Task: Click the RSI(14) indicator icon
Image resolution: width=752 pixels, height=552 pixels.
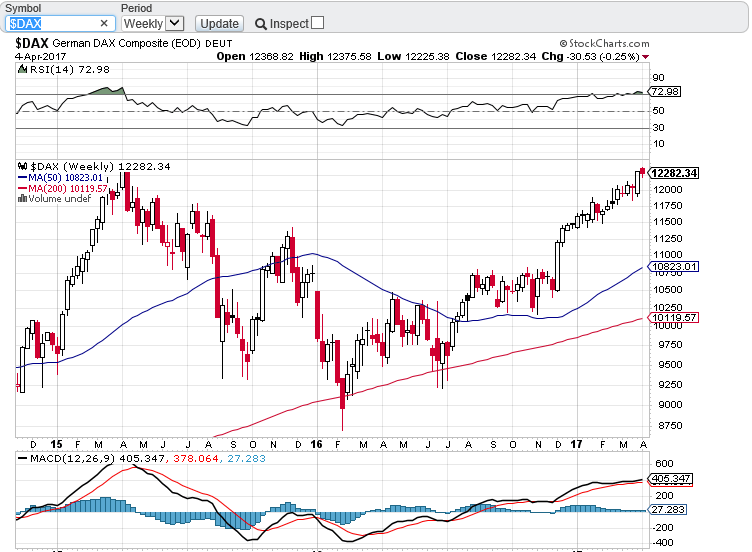Action: 22,70
